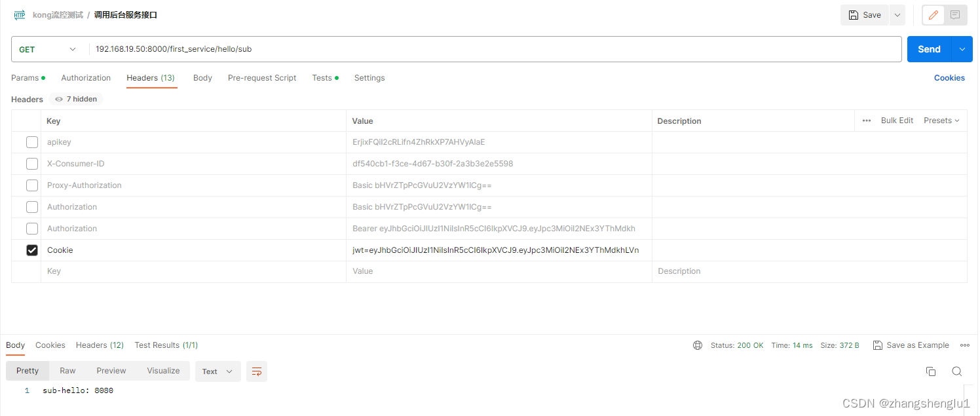
Task: Copy response body with copy icon
Action: 931,371
